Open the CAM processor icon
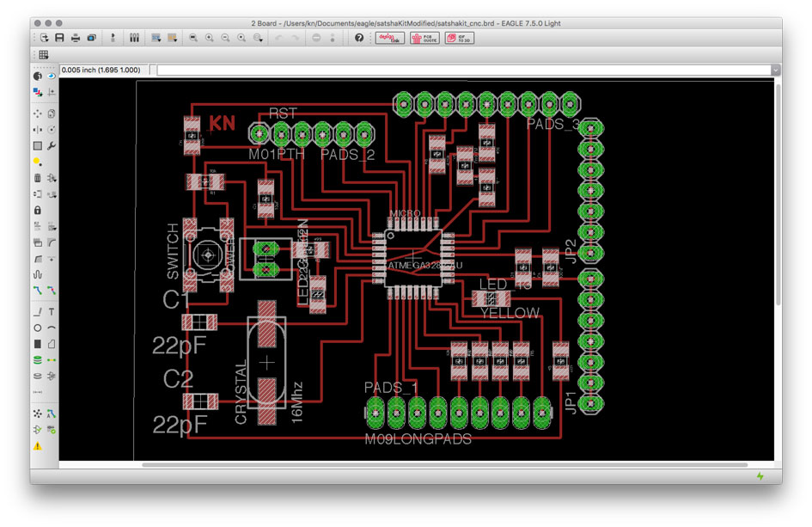Screen dimensions: 812x527 (x=92, y=38)
